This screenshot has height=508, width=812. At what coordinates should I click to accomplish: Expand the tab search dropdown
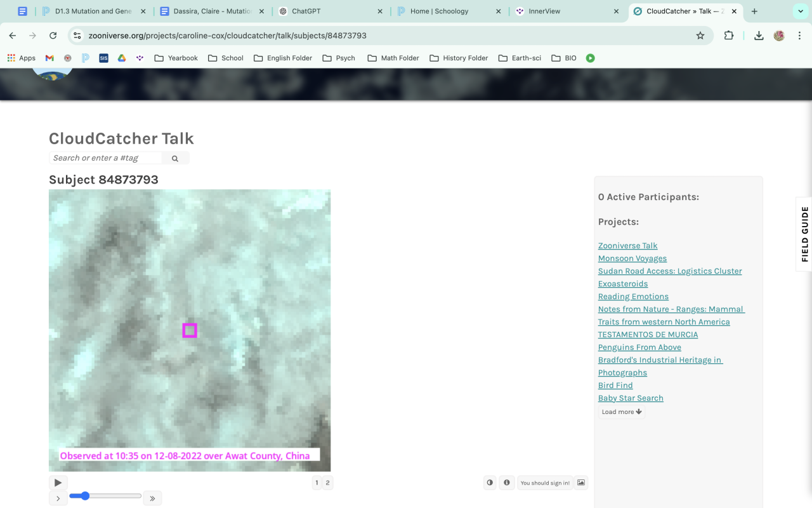[x=801, y=11]
